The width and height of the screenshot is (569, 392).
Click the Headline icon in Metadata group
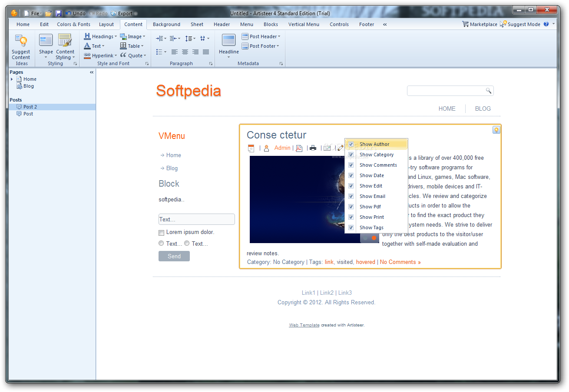coord(228,40)
